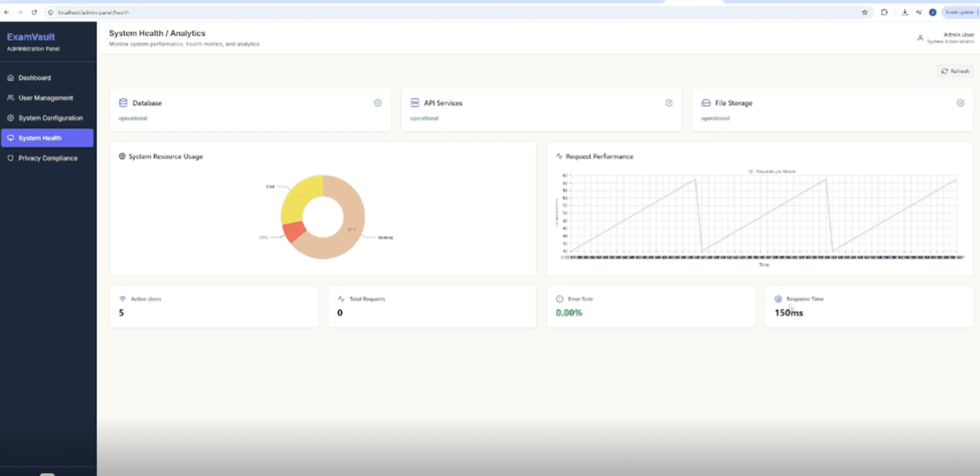Click the Disk chart label
The width and height of the screenshot is (980, 476).
point(270,186)
